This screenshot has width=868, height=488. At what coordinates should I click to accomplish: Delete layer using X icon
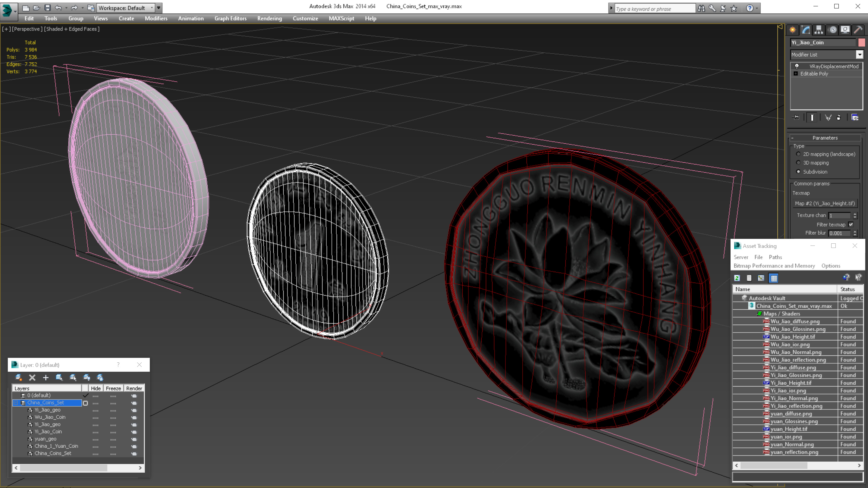point(32,377)
